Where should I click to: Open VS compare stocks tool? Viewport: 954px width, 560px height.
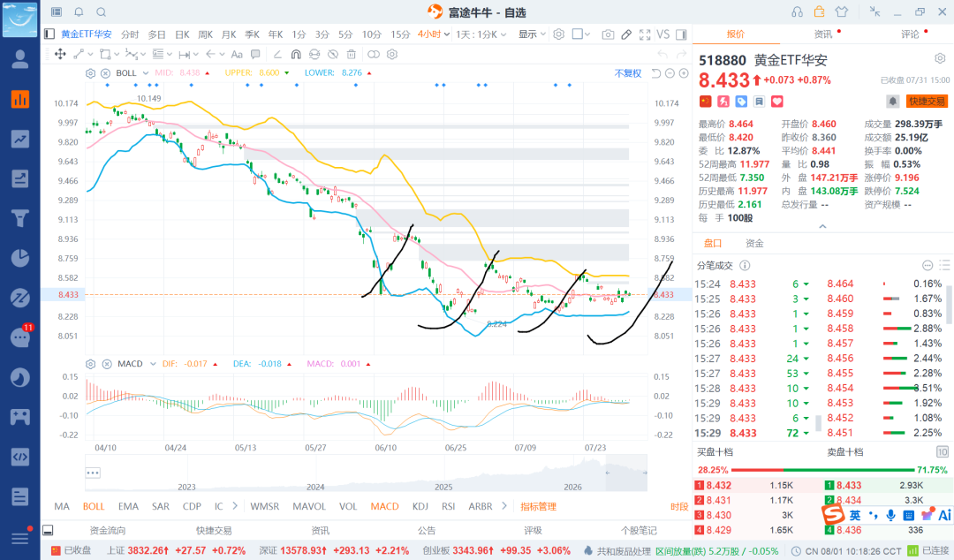click(x=663, y=34)
